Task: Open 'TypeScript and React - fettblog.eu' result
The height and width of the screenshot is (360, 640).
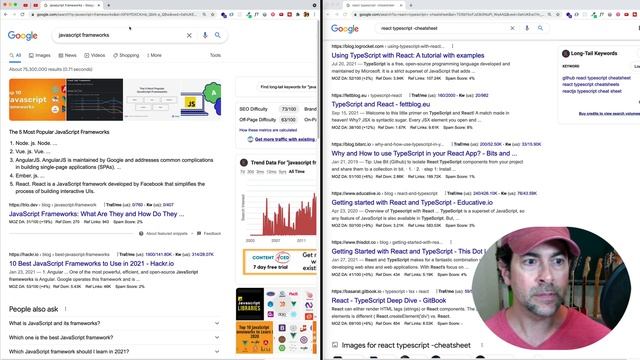Action: click(x=381, y=104)
